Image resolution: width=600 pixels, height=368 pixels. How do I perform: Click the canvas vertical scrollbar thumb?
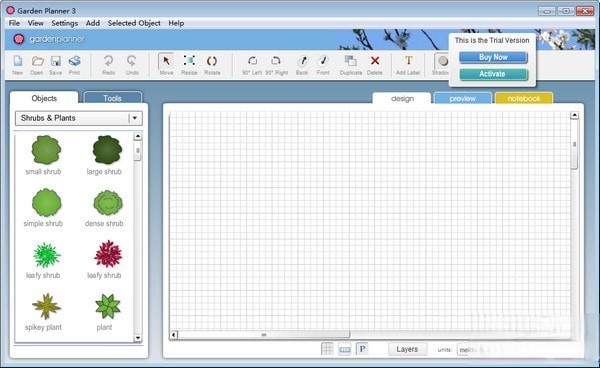click(574, 144)
